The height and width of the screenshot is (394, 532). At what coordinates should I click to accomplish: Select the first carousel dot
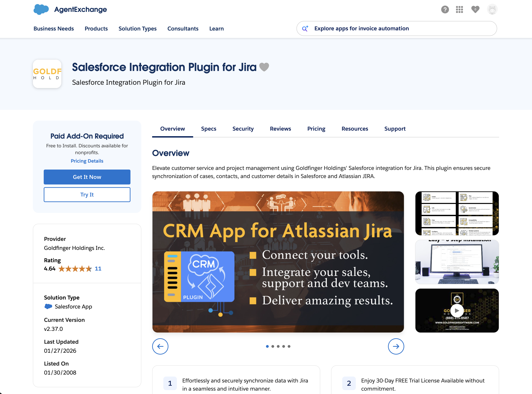pyautogui.click(x=267, y=346)
